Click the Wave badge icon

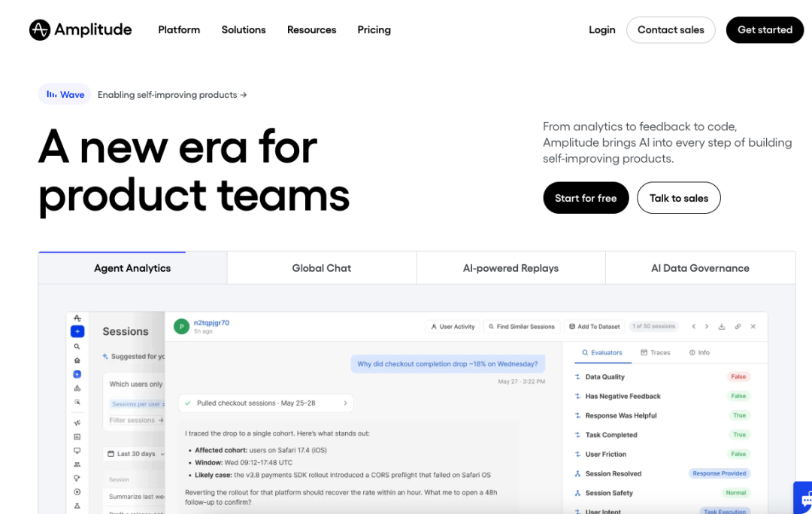click(52, 94)
